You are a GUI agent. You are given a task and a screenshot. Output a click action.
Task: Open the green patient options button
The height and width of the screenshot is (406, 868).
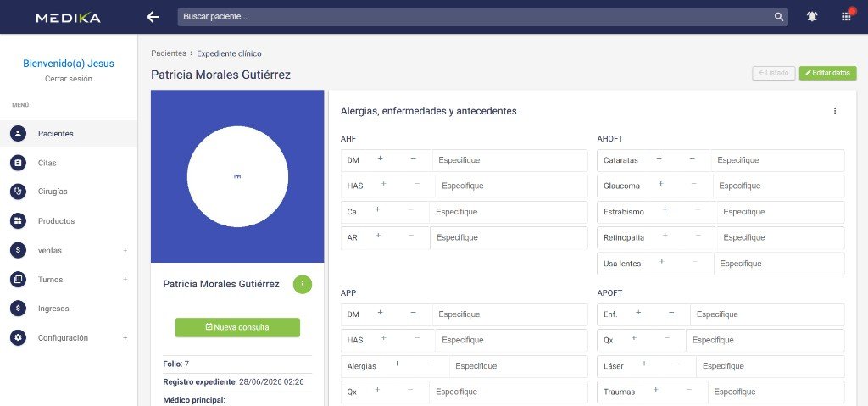tap(303, 284)
